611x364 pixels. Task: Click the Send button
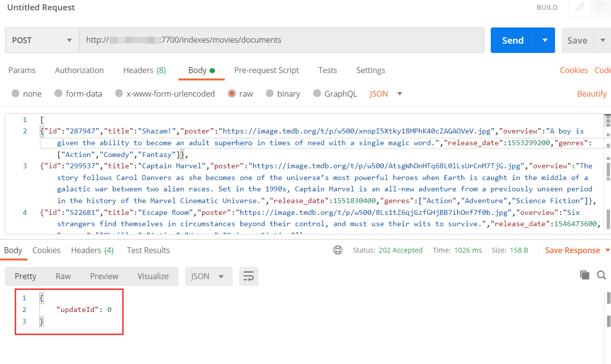click(512, 40)
